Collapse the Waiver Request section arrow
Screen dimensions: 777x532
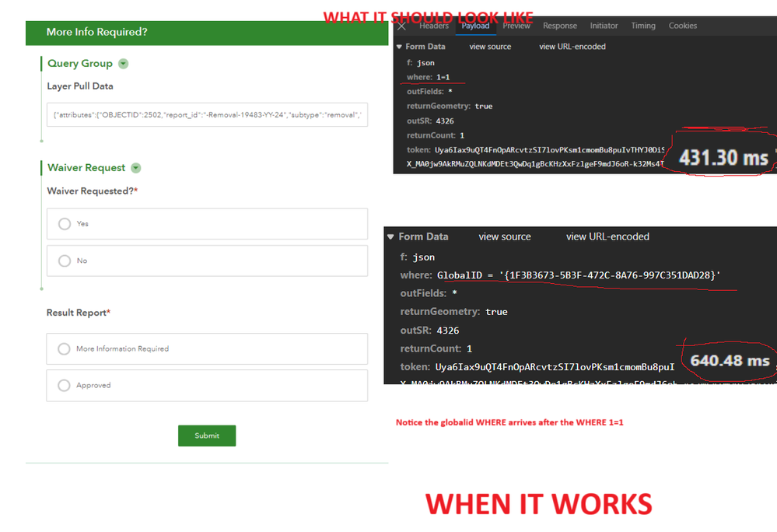[136, 168]
